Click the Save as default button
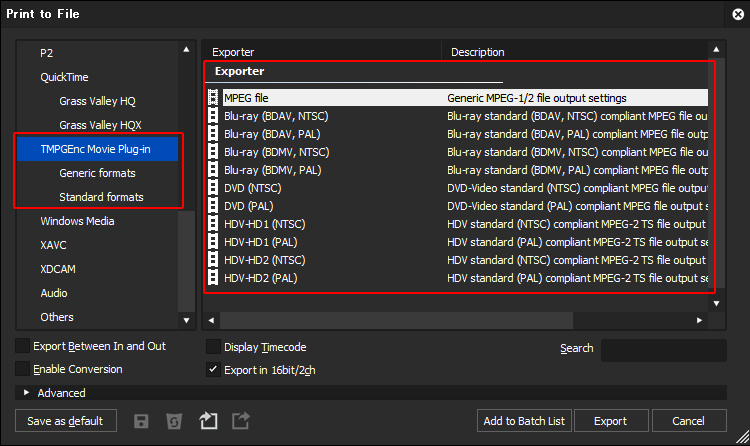Viewport: 750px width, 446px height. pos(66,421)
